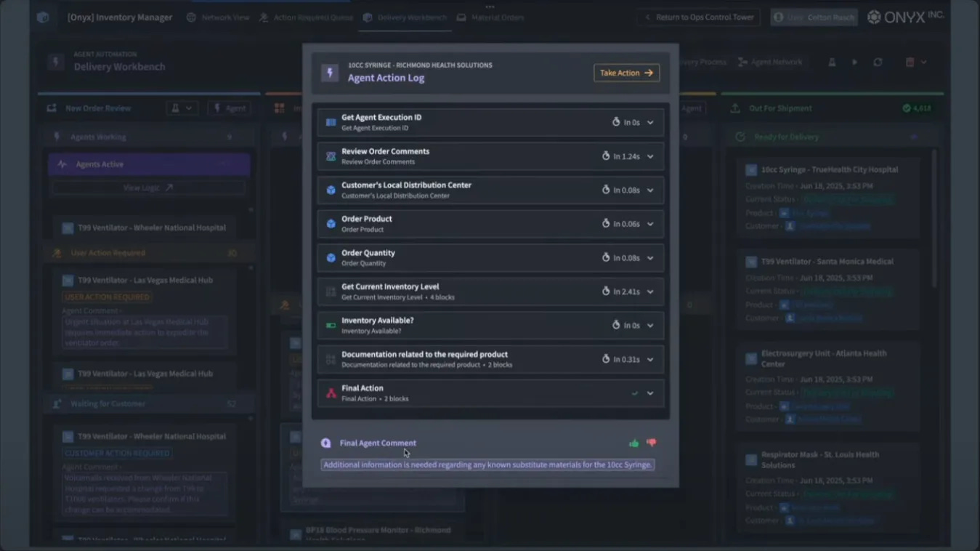Click the Order Product cube icon
980x551 pixels.
tap(331, 224)
